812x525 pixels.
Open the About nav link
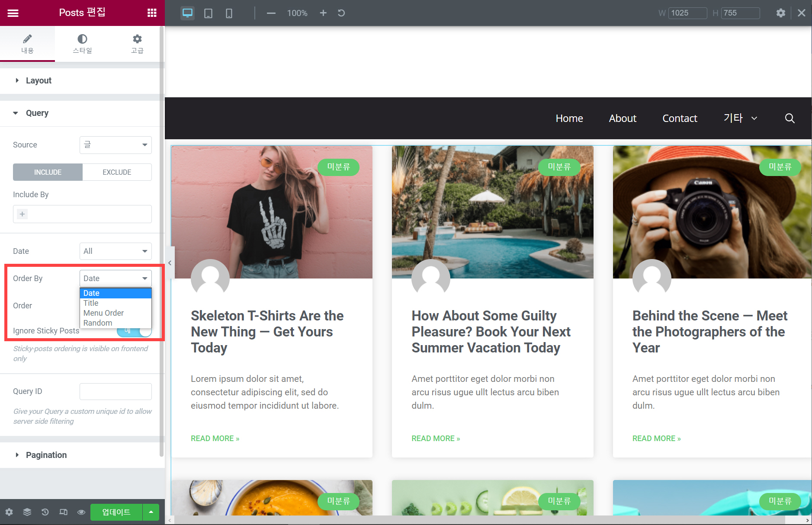[x=623, y=118]
